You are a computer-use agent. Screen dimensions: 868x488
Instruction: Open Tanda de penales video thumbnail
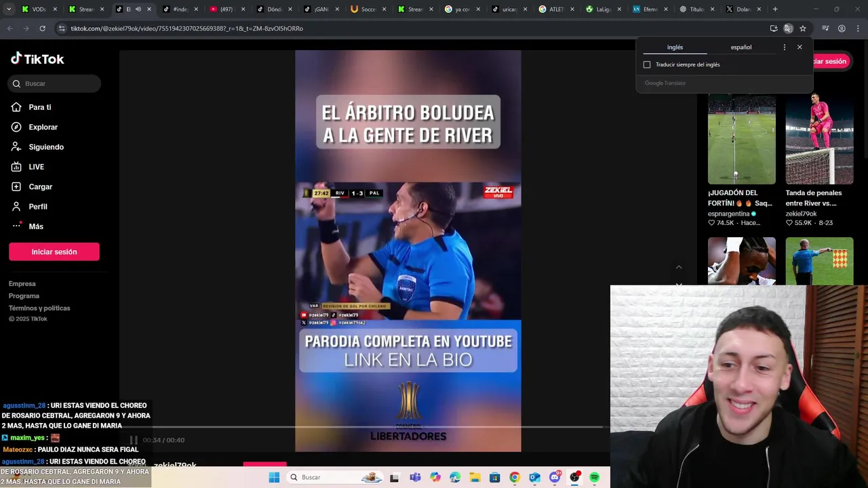point(819,139)
